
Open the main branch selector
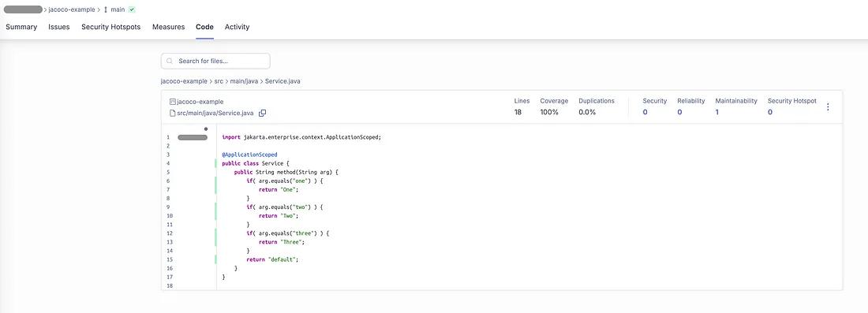(118, 9)
